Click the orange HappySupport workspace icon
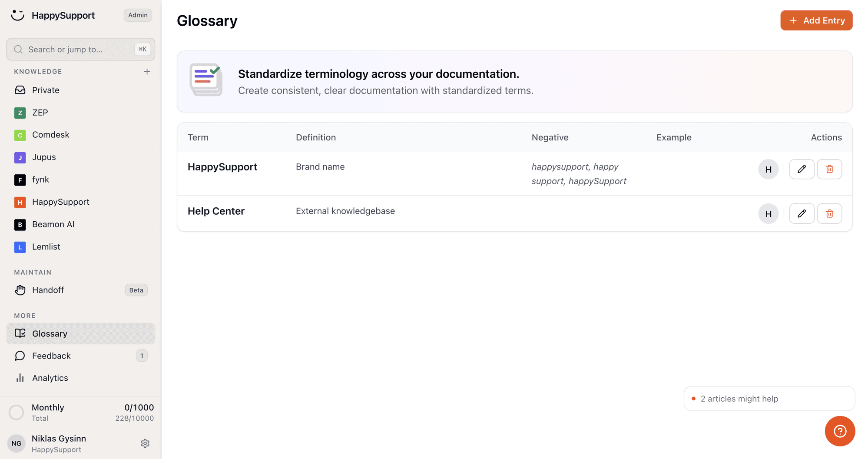 click(x=20, y=202)
